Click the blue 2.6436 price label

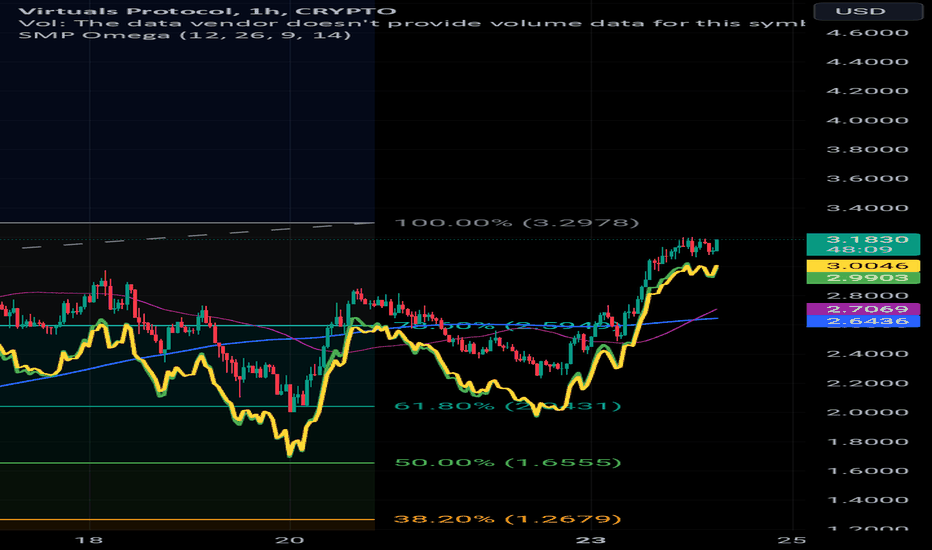tap(863, 321)
